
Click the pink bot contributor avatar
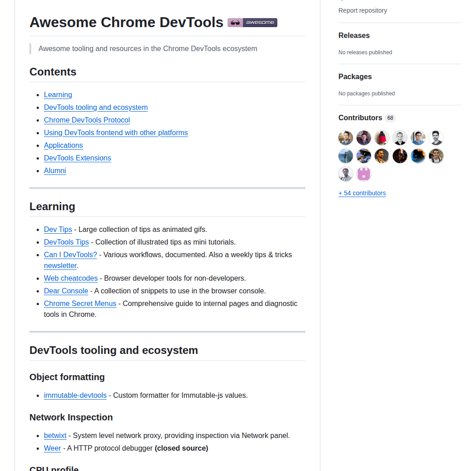(x=364, y=174)
